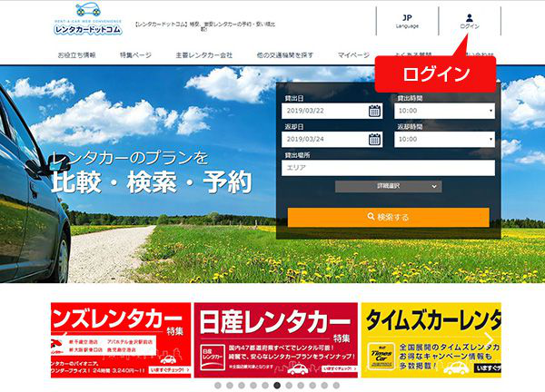The height and width of the screenshot is (392, 545).
Task: Click the 日産レンタカー logo on banner
Action: (x=213, y=358)
